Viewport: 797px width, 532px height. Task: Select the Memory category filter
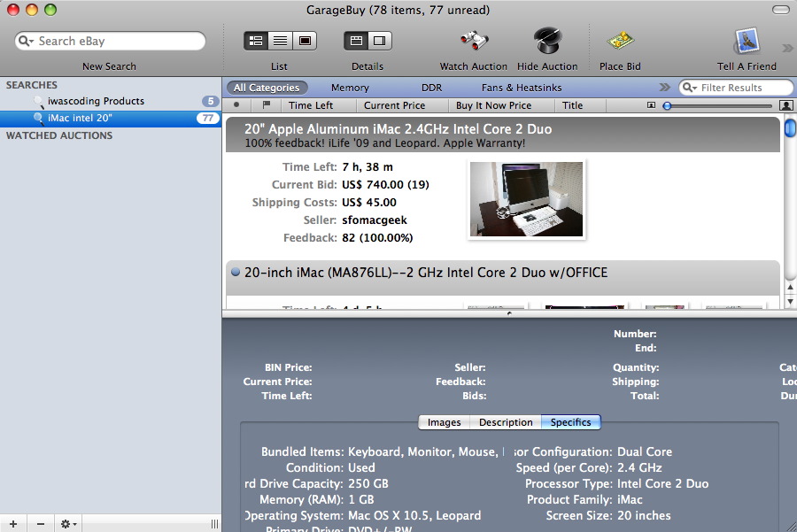[x=350, y=88]
